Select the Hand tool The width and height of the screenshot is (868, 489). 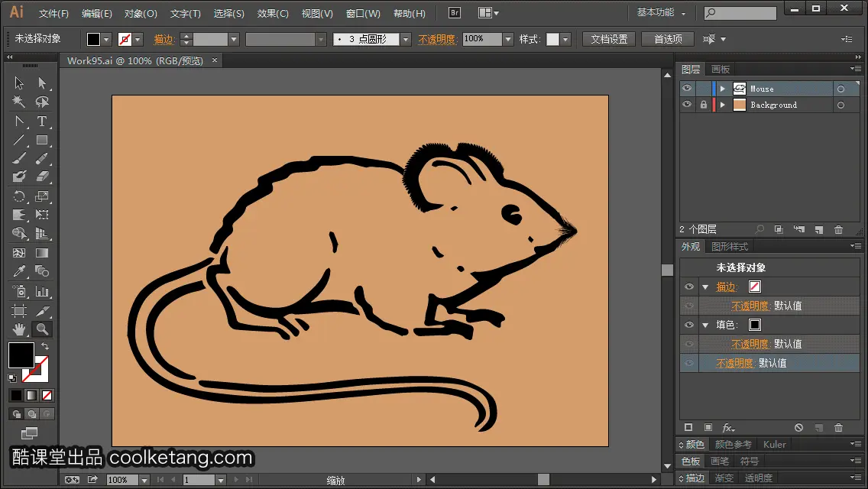pyautogui.click(x=19, y=329)
